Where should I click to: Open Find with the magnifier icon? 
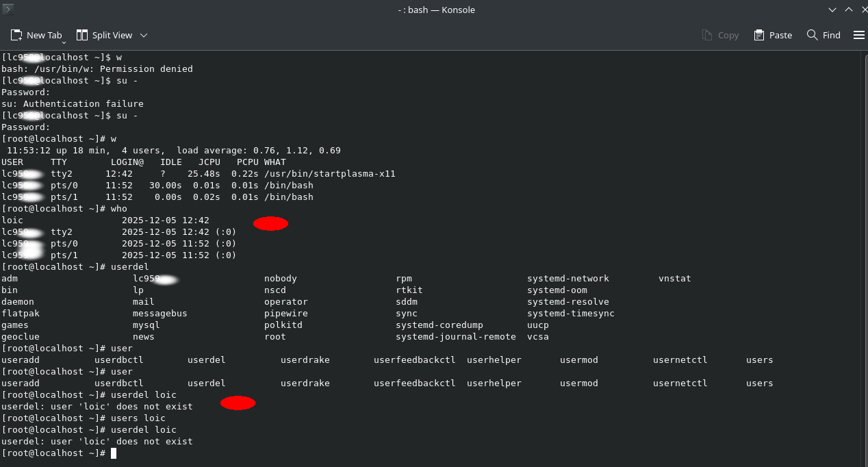[813, 35]
